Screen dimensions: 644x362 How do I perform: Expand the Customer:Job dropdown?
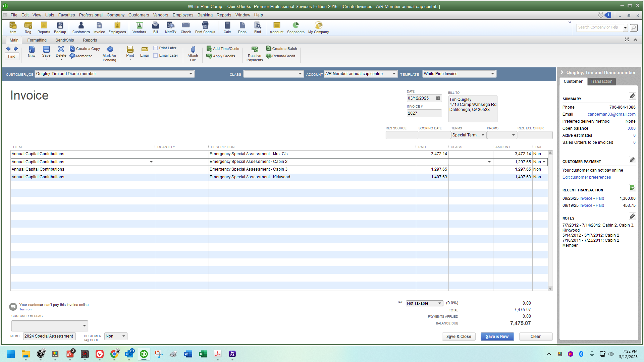click(x=191, y=74)
